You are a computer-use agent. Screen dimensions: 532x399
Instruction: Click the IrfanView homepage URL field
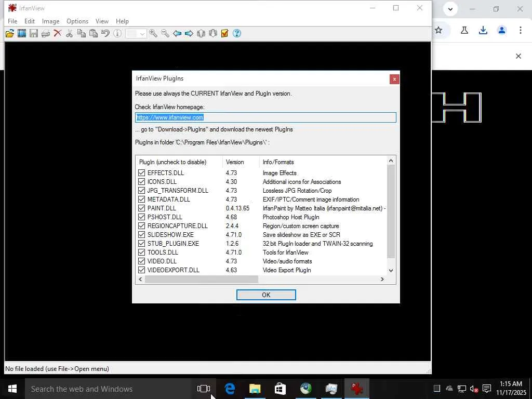265,117
